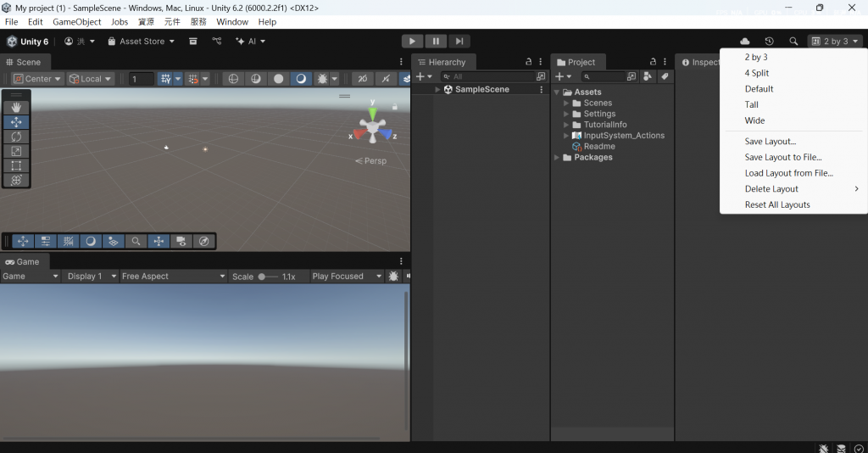Click the Scene view orientation gizmo

point(373,127)
